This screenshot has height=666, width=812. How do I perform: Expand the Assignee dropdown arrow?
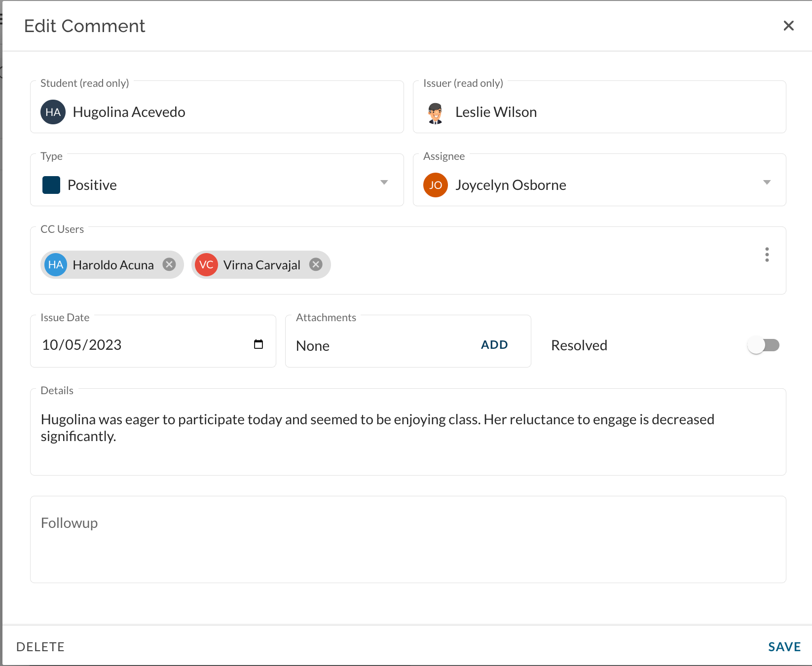point(767,183)
